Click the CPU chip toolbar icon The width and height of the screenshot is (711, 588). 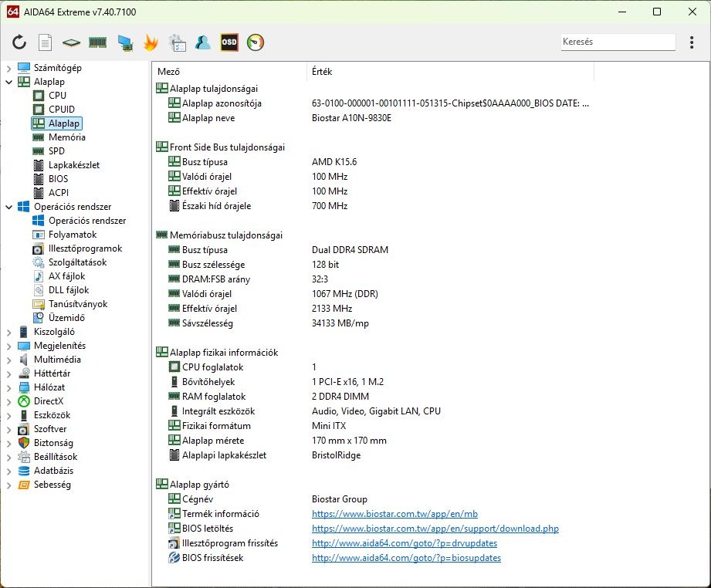tap(71, 43)
